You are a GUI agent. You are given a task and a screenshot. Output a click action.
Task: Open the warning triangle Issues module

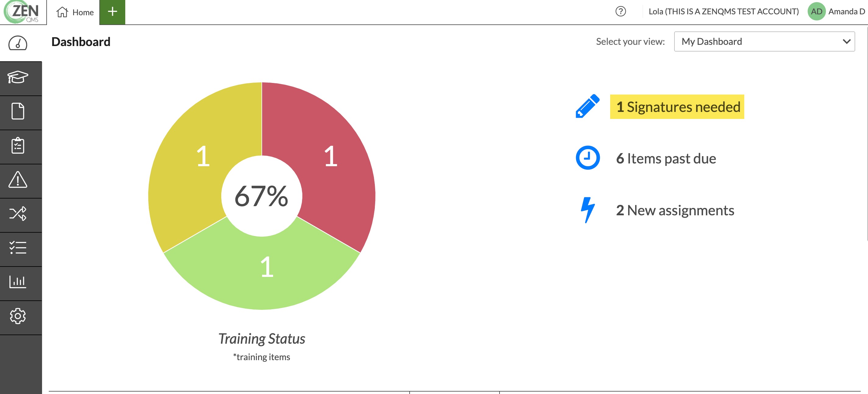point(18,180)
